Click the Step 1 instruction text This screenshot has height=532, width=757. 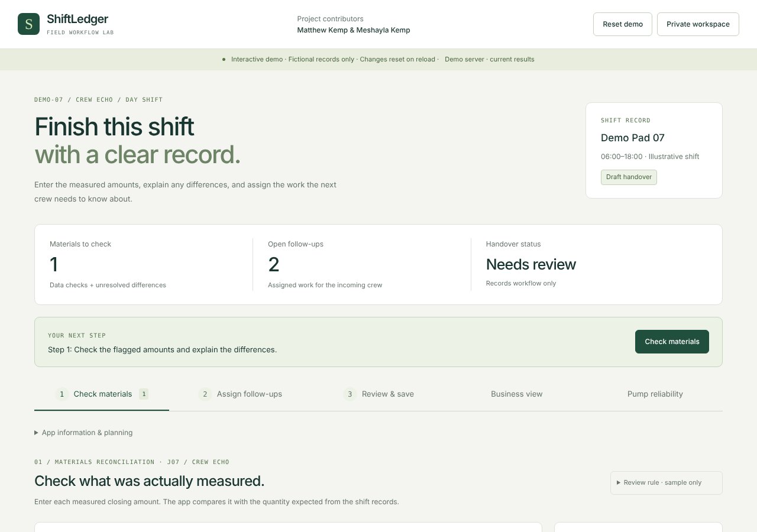click(x=162, y=350)
